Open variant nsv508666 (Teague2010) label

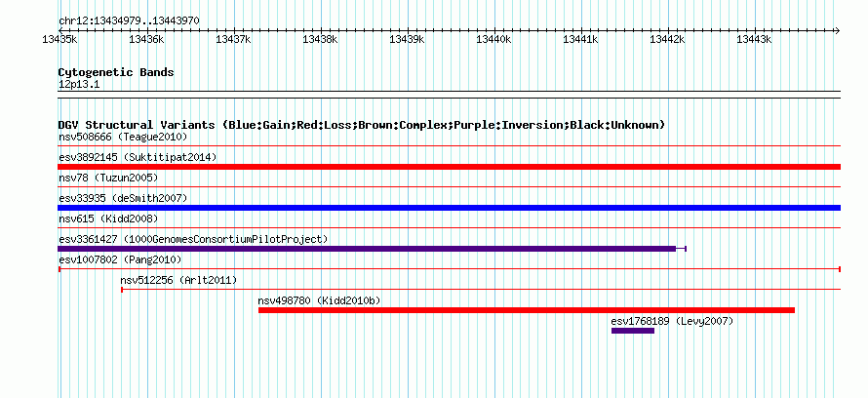(123, 137)
